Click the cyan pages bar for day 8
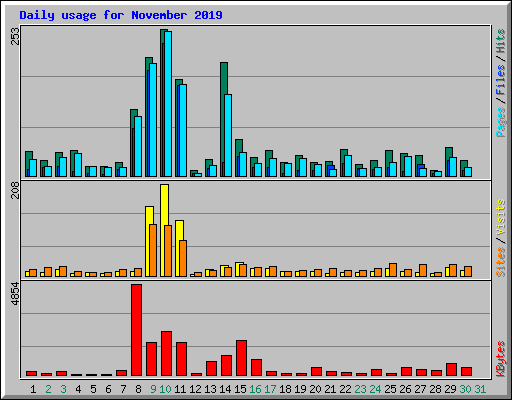512x400 pixels. pyautogui.click(x=138, y=146)
